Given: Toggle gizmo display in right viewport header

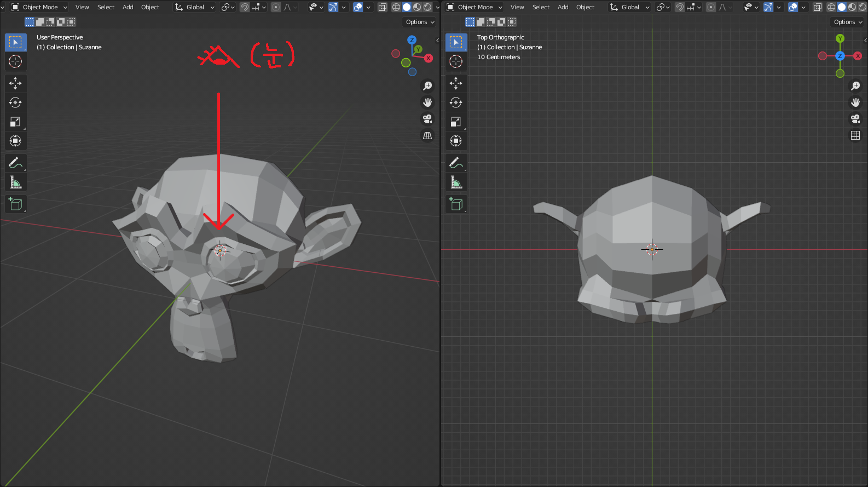Looking at the screenshot, I should [x=768, y=7].
